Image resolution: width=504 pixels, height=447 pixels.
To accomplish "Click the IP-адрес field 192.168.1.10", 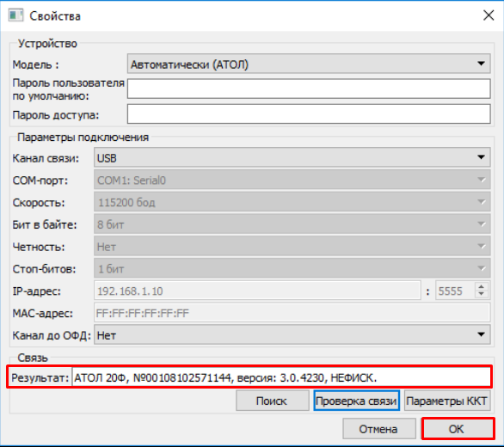I will point(257,291).
